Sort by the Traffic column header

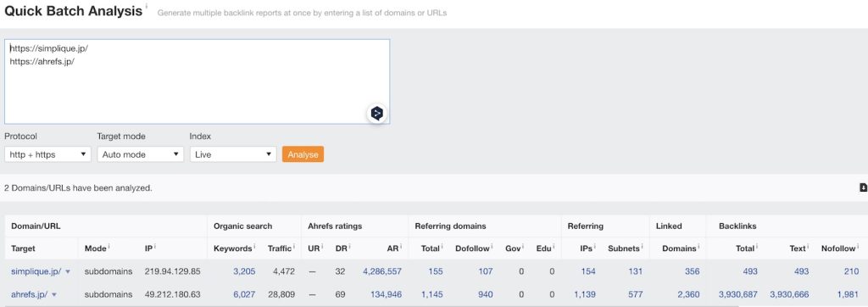(279, 248)
